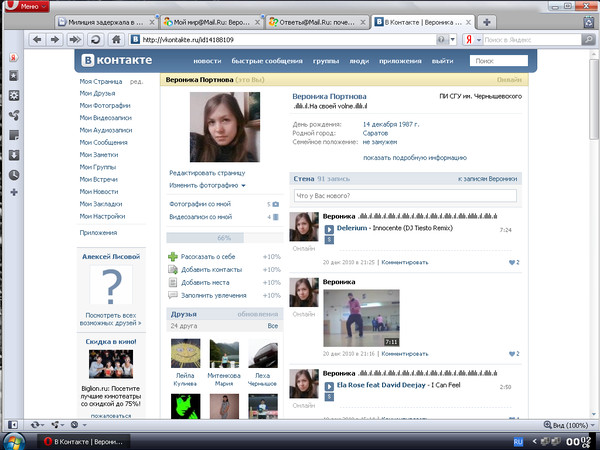Viewport: 600px width, 450px height.
Task: Open the Notes panel in sidebar
Action: [14, 135]
